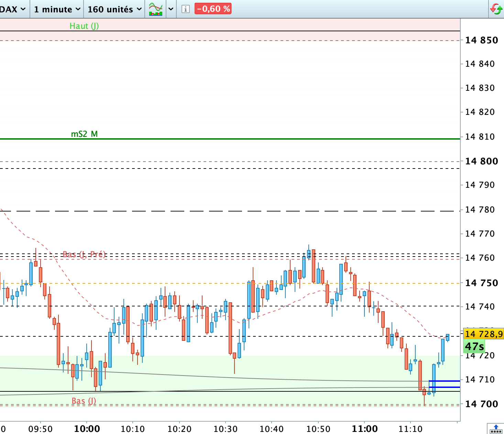Click the 09:50 time axis label
The image size is (504, 434).
pos(41,429)
